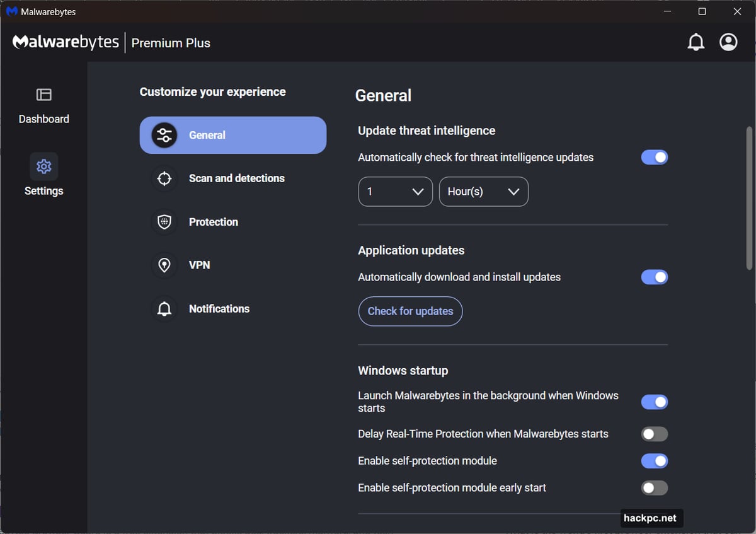Click the VPN location pin icon
Viewport: 756px width, 534px height.
(x=164, y=265)
